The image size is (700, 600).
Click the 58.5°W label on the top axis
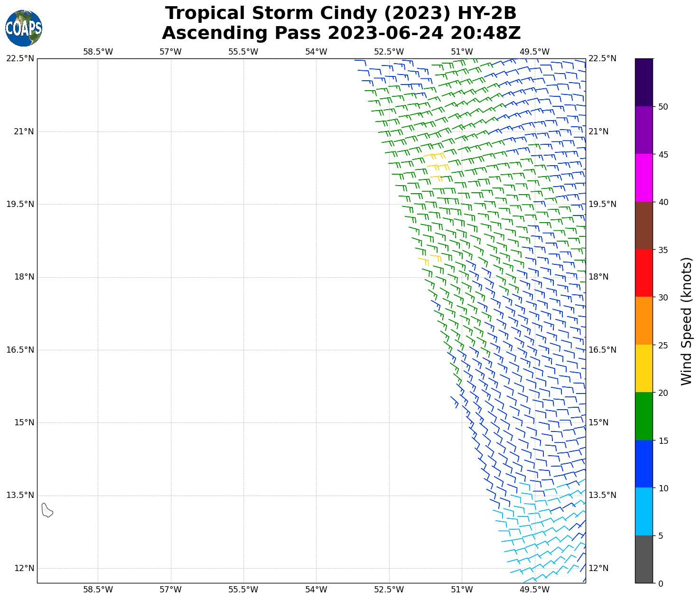[98, 52]
